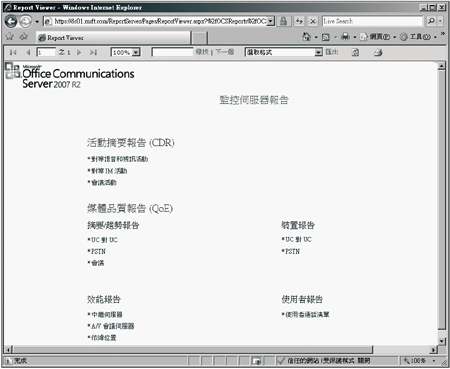This screenshot has width=450, height=369.
Task: Click the 尋找 (Find) link
Action: [x=202, y=52]
